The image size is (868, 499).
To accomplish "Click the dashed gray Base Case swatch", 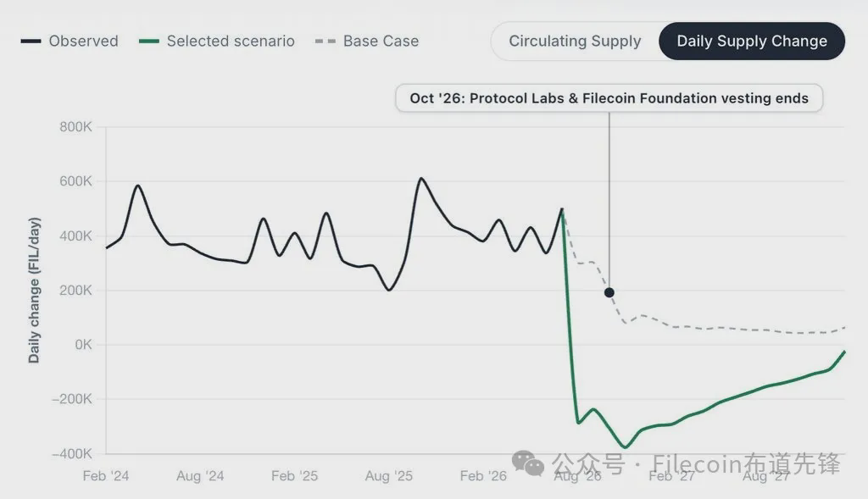I will [x=325, y=41].
